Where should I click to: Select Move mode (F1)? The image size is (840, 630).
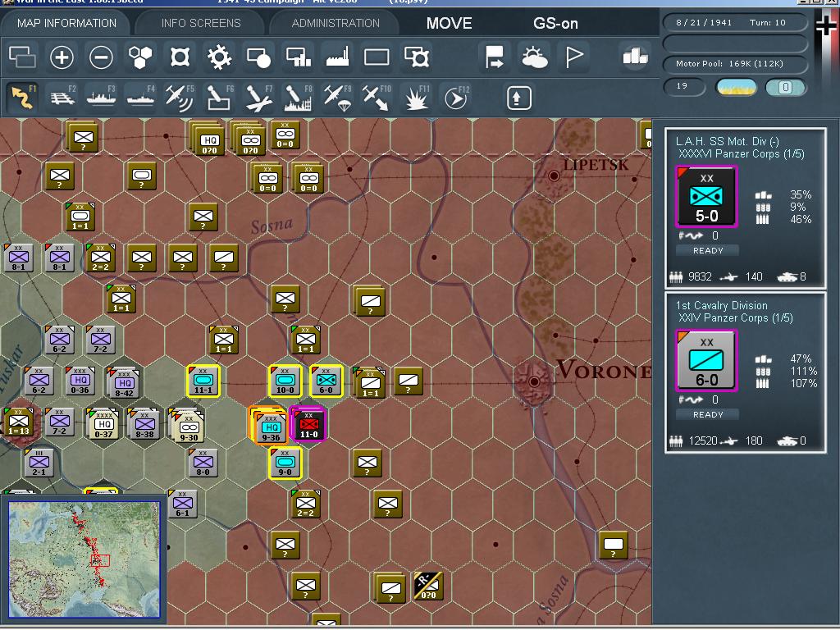coord(23,98)
